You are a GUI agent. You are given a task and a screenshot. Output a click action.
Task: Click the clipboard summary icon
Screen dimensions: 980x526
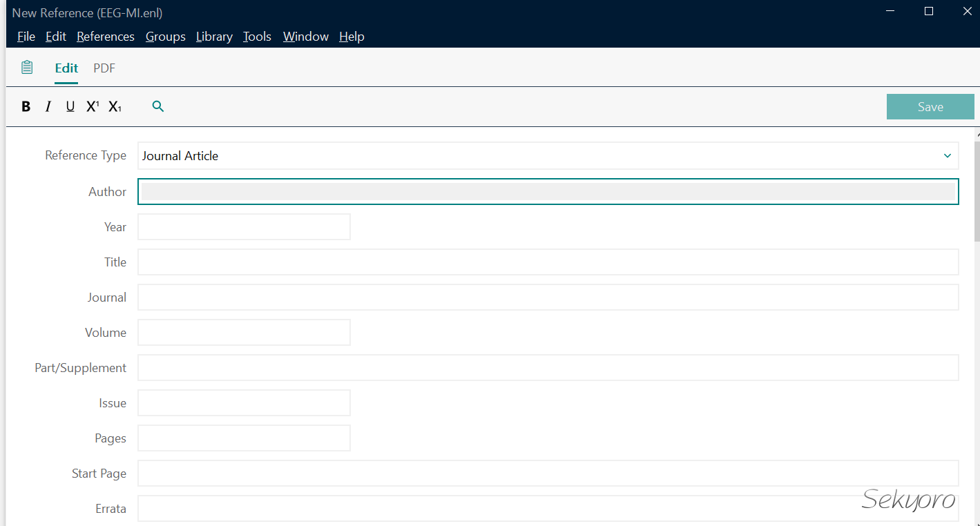click(27, 68)
